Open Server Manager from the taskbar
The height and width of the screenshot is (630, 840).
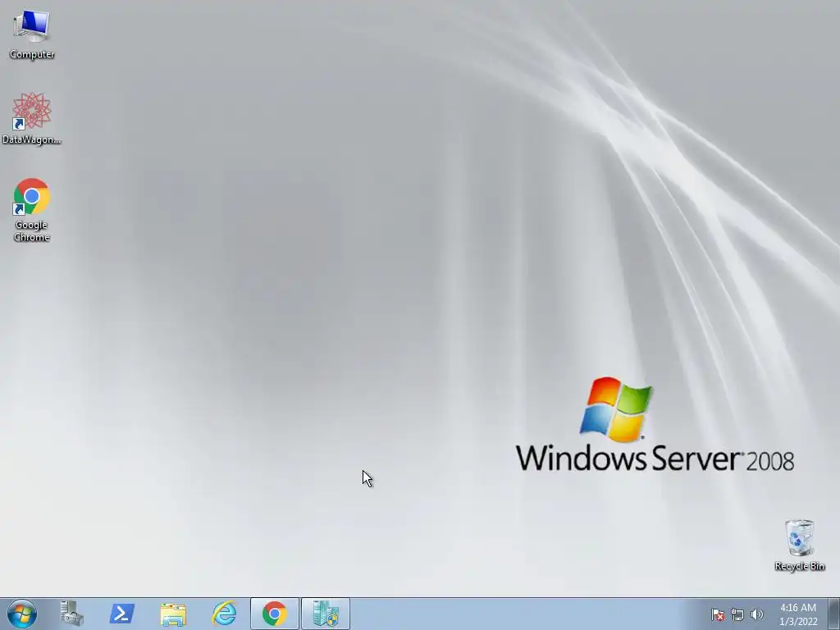[x=71, y=614]
